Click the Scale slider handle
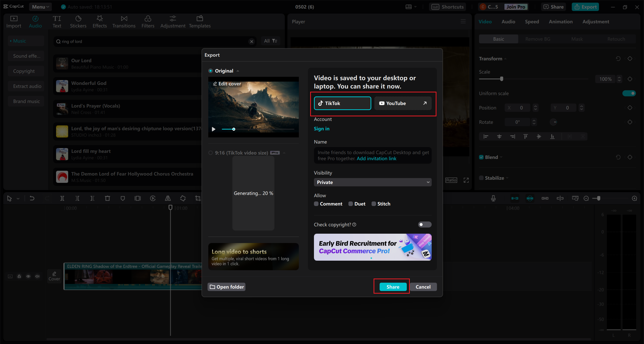Viewport: 644px width, 344px height. 502,79
